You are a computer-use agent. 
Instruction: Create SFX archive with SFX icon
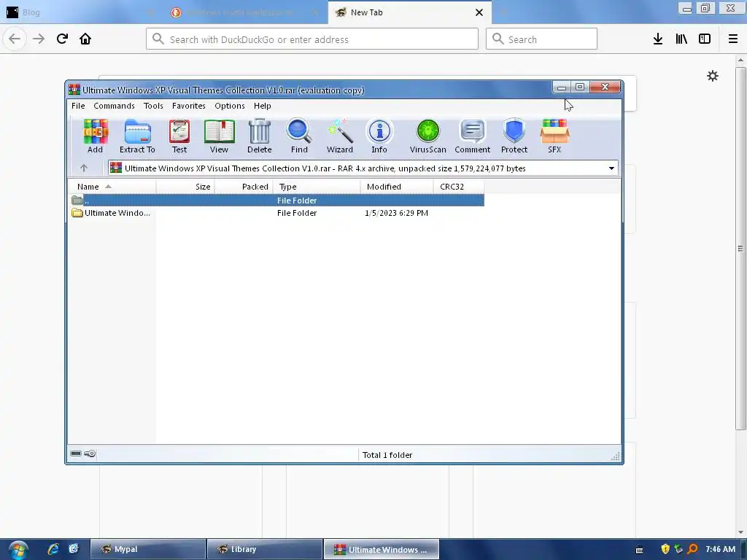pos(554,136)
